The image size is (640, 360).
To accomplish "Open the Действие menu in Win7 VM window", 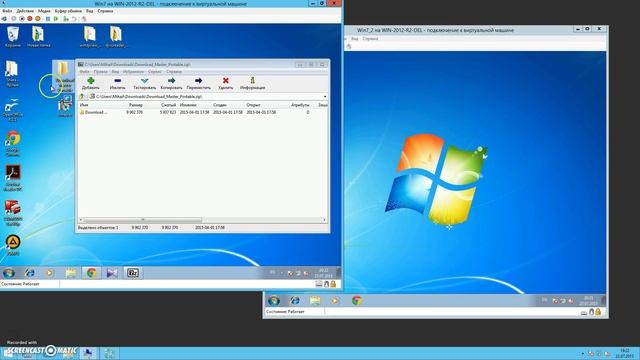I will coord(25,11).
